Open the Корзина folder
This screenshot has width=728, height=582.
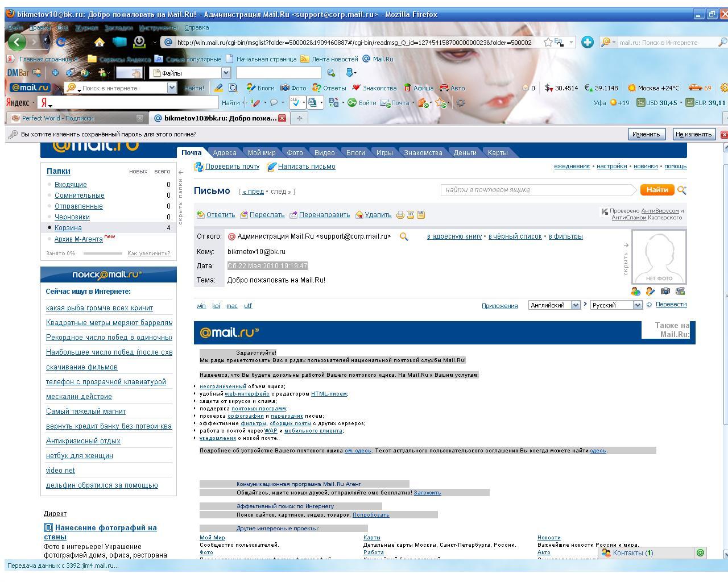pyautogui.click(x=68, y=228)
